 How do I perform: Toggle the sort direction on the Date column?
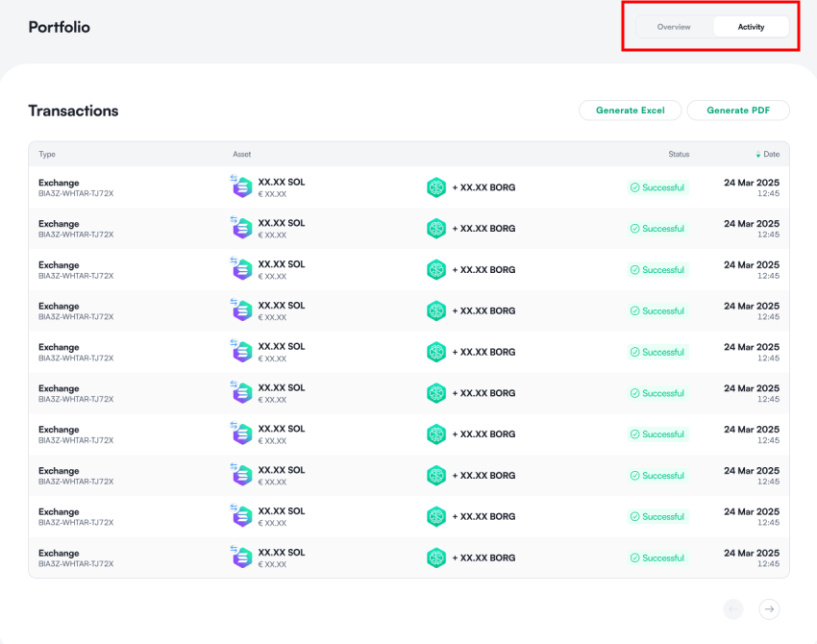click(x=758, y=154)
